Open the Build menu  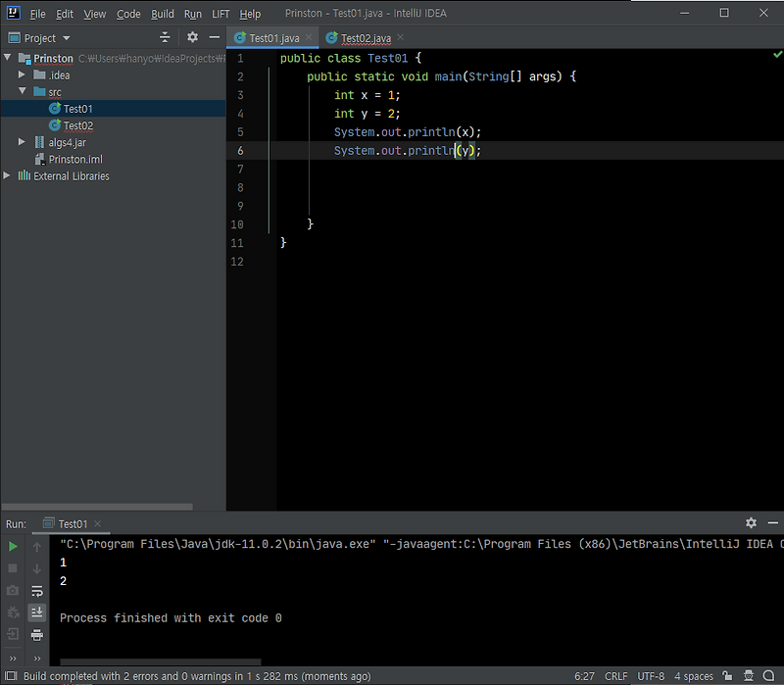162,14
